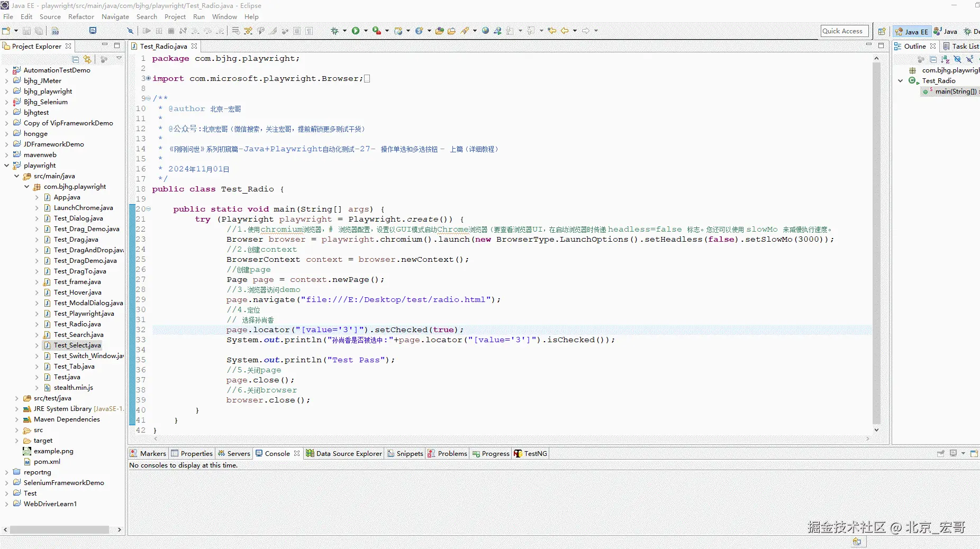The height and width of the screenshot is (549, 980).
Task: Switch to the Java perspective button
Action: pos(946,31)
